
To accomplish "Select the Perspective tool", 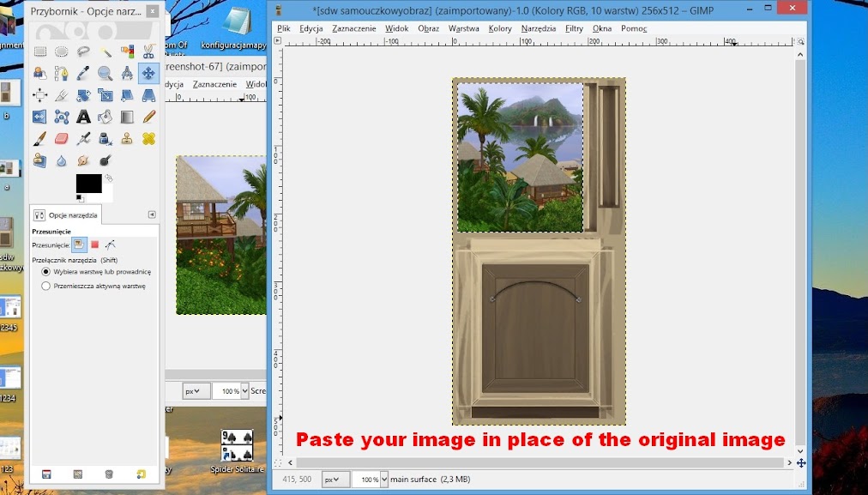I will (148, 95).
